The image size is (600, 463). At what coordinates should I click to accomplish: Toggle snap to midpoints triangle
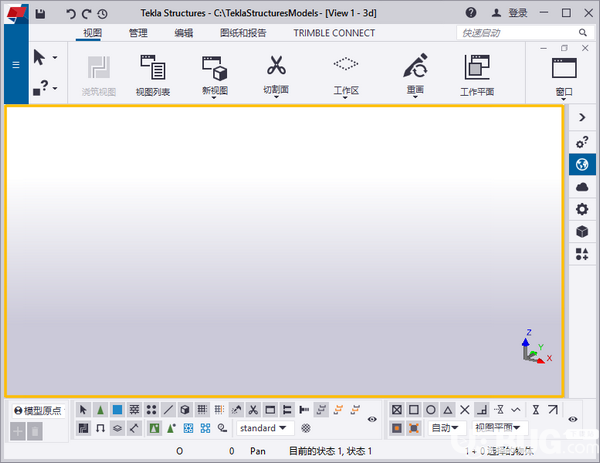pos(448,410)
